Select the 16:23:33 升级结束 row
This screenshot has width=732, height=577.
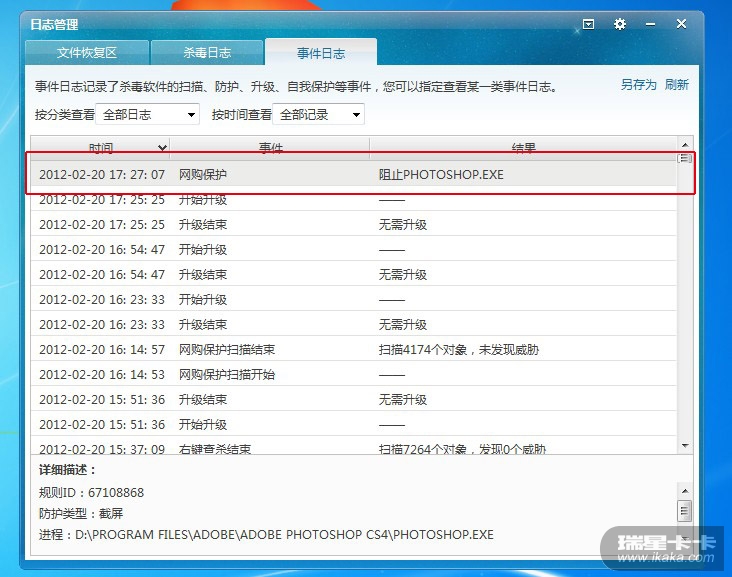353,324
